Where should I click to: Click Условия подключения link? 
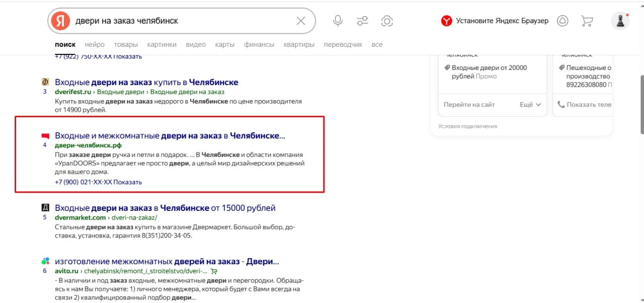tap(467, 126)
